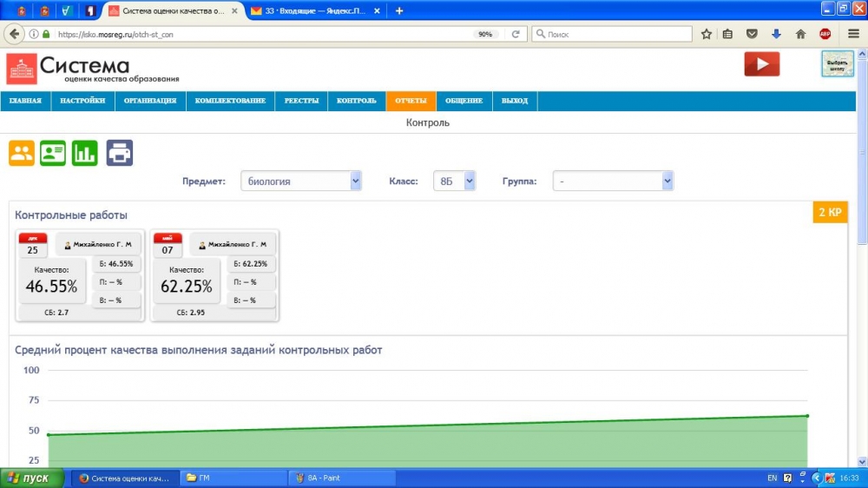
Task: Click the printer icon
Action: (120, 153)
